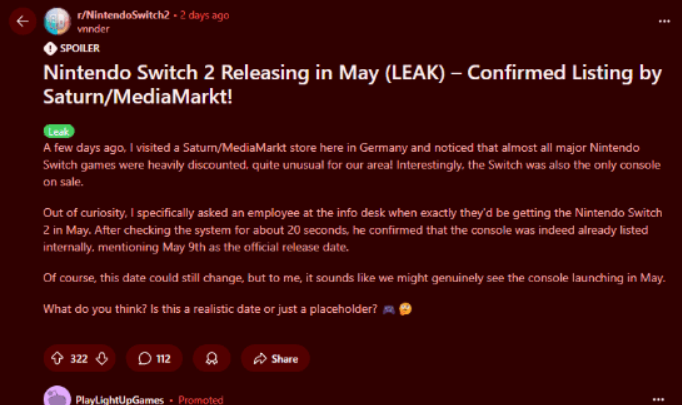Click the SPOILER tag icon
Image resolution: width=682 pixels, height=405 pixels.
(x=50, y=48)
